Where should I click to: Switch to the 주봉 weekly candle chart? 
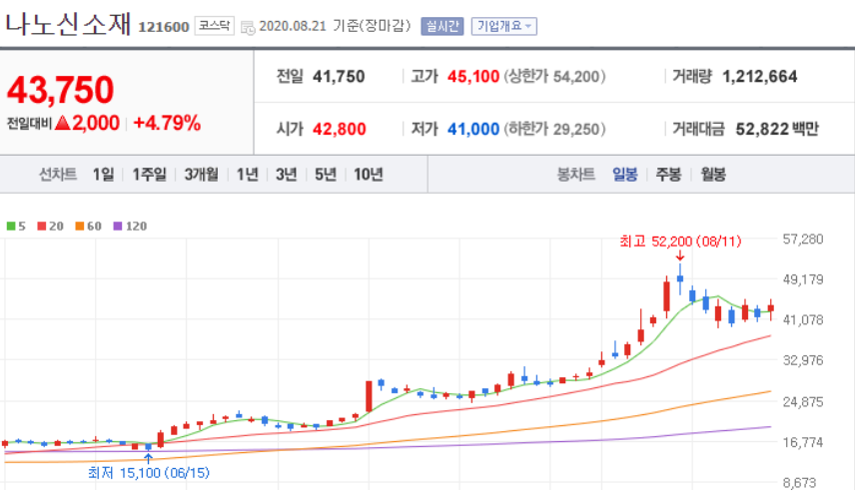pyautogui.click(x=668, y=175)
